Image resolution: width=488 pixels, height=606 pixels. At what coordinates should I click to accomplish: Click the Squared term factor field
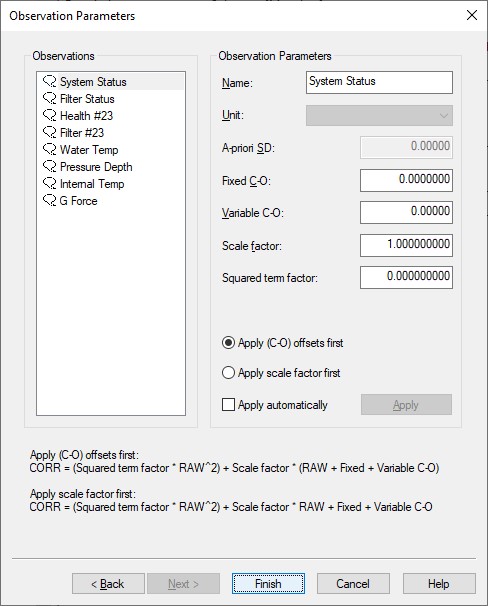point(406,277)
